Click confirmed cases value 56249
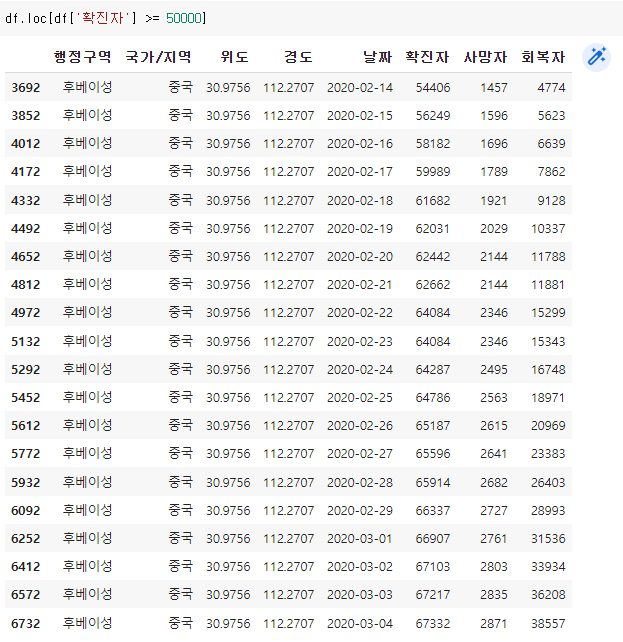The width and height of the screenshot is (623, 642). (433, 115)
